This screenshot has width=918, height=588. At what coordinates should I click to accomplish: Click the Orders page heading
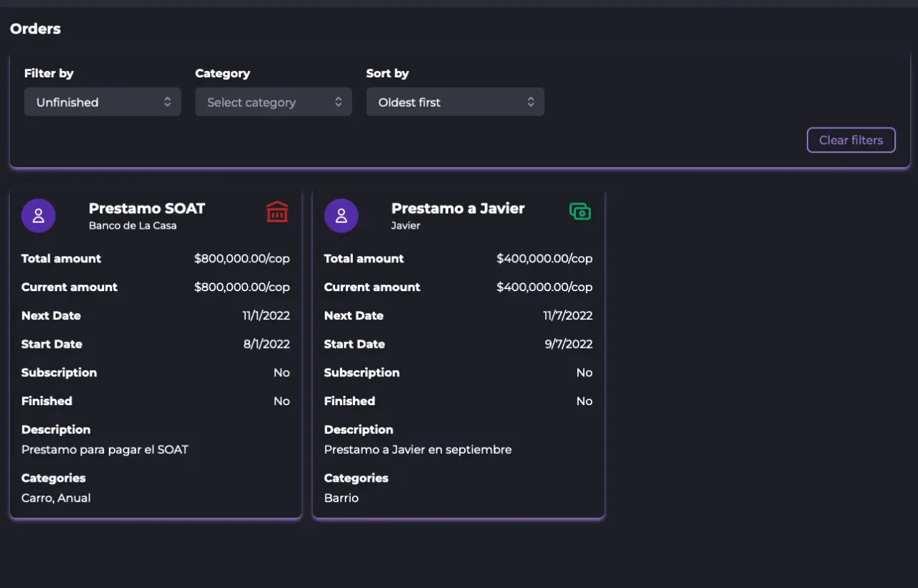[35, 29]
